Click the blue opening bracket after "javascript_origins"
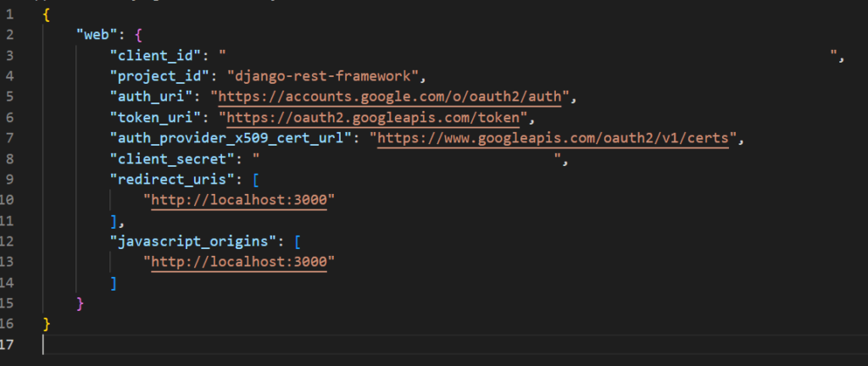The width and height of the screenshot is (868, 366). pos(298,241)
